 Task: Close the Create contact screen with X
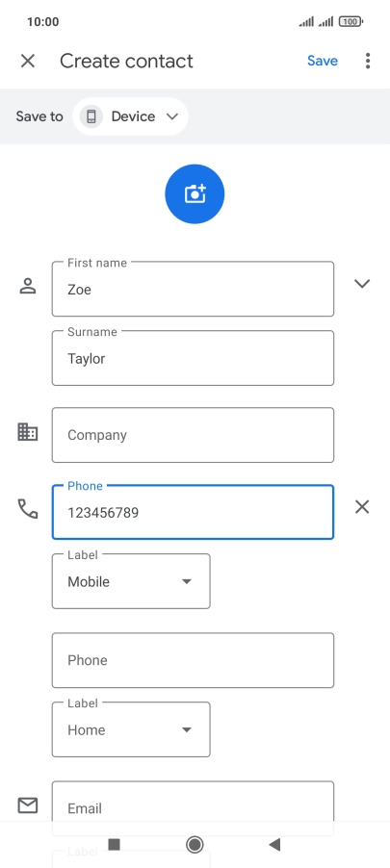click(x=28, y=61)
